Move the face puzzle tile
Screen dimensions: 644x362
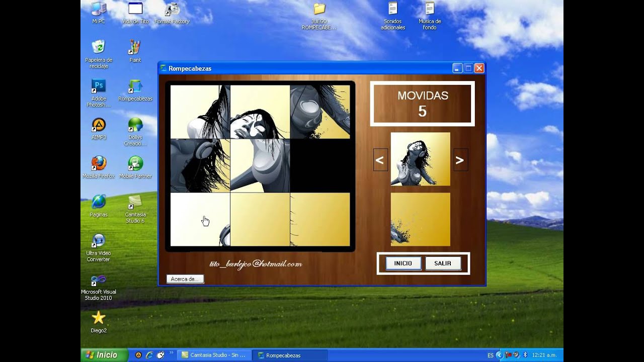[x=260, y=112]
